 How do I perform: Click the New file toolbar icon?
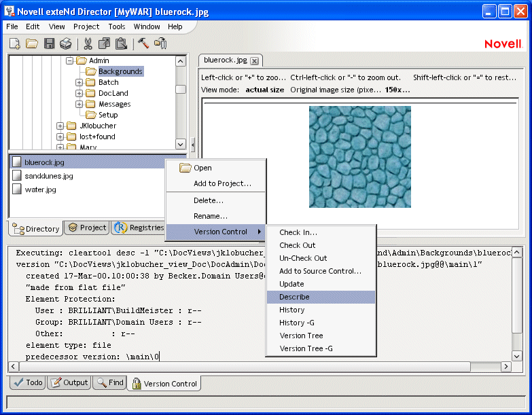14,43
